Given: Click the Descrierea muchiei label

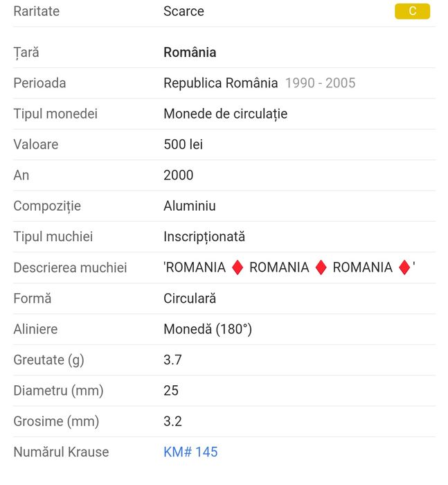Looking at the screenshot, I should tap(70, 267).
